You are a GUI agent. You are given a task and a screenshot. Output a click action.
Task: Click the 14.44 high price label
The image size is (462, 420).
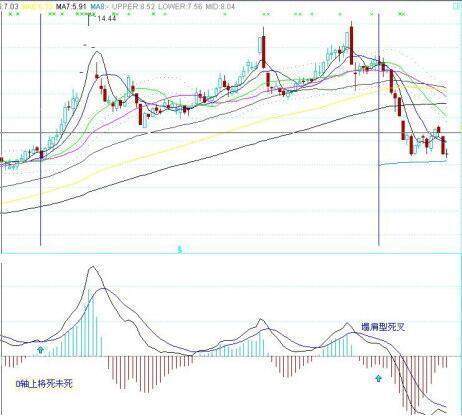(107, 19)
